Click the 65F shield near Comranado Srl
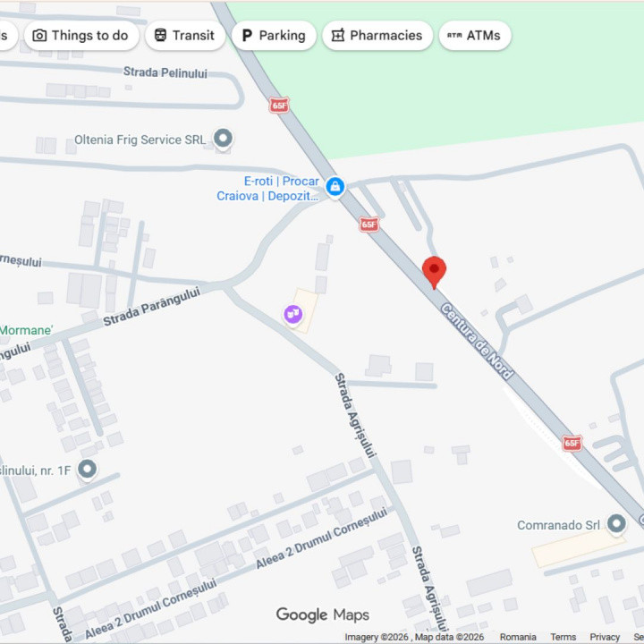The height and width of the screenshot is (644, 644). (572, 443)
